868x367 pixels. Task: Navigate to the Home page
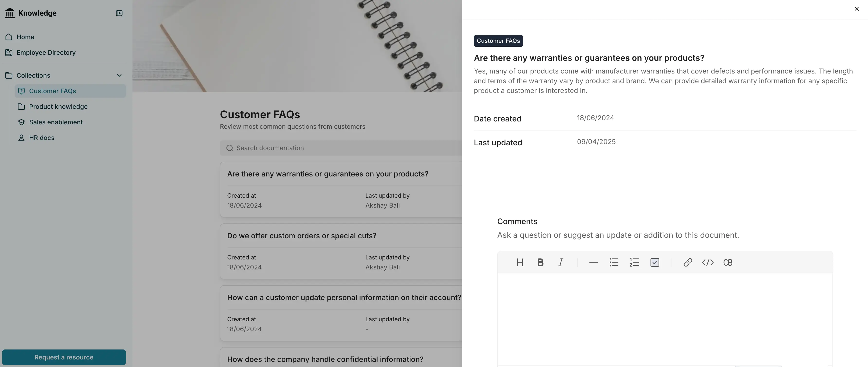pos(25,37)
